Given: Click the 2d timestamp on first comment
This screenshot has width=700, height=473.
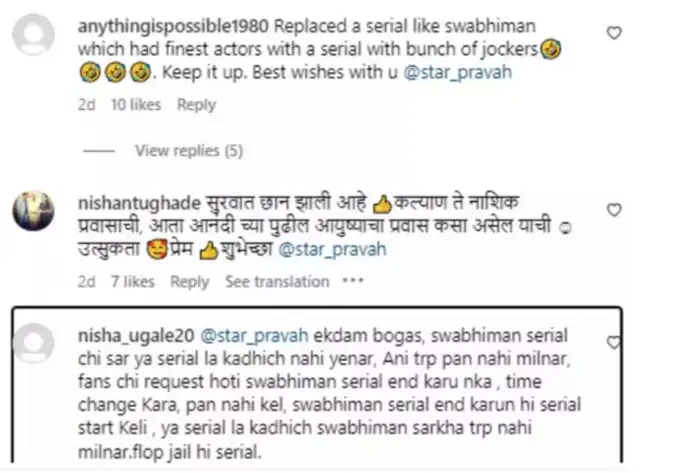Looking at the screenshot, I should (87, 105).
